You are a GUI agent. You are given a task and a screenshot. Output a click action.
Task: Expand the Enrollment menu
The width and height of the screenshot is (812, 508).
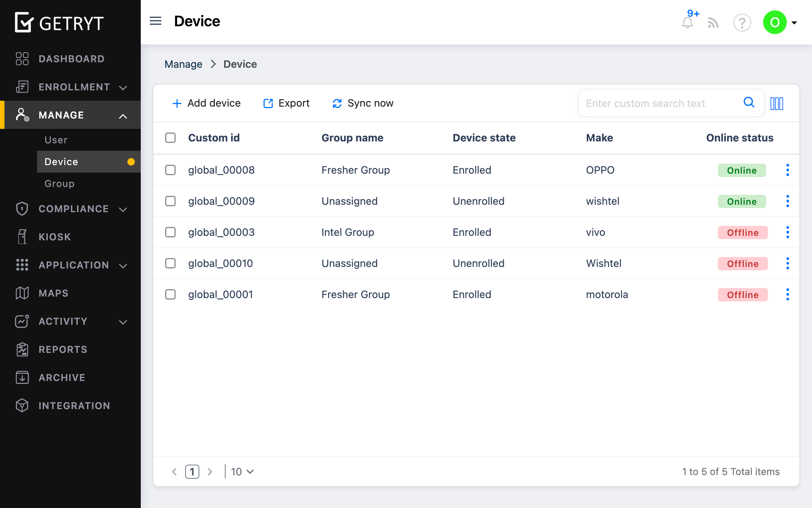[70, 87]
